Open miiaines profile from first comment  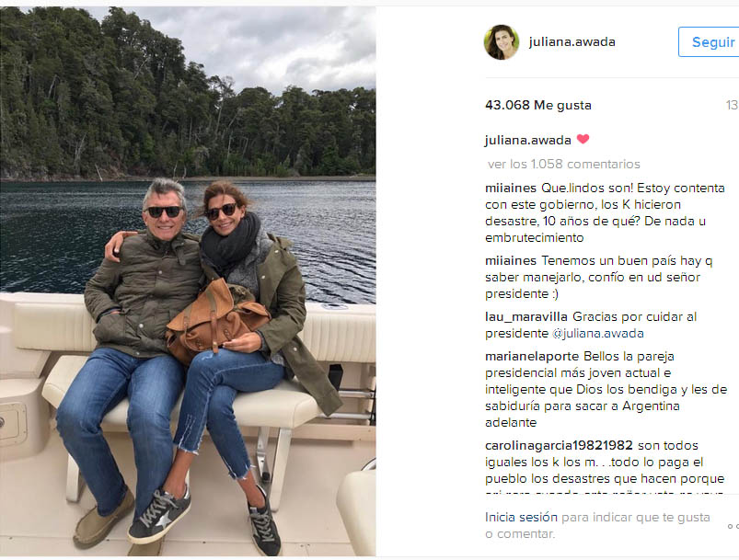511,188
